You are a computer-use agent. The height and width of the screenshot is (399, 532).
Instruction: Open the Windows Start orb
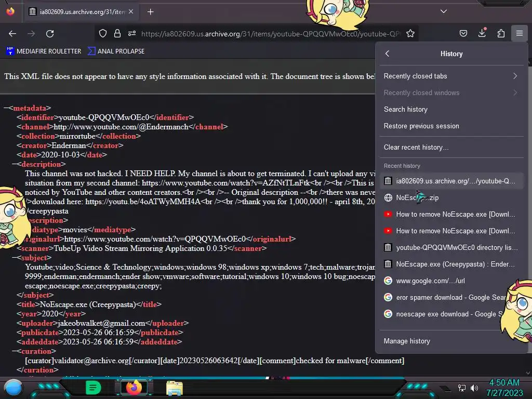pos(13,388)
